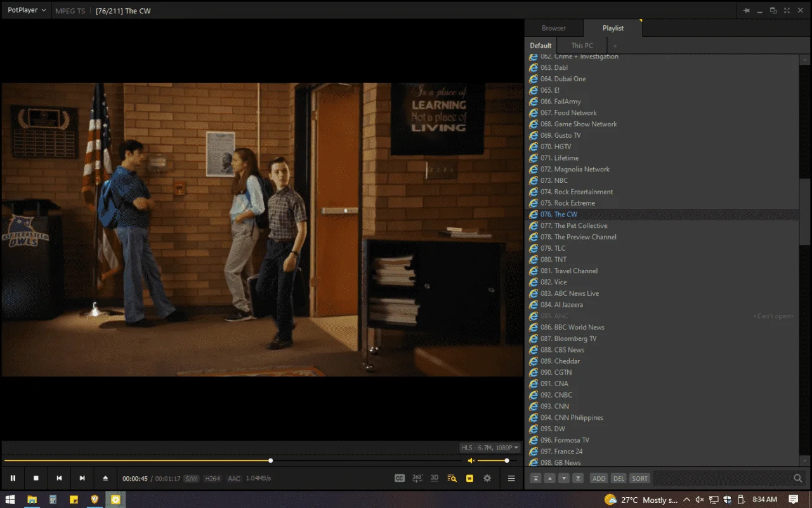
Task: Select 067. Food Network channel
Action: [x=662, y=113]
